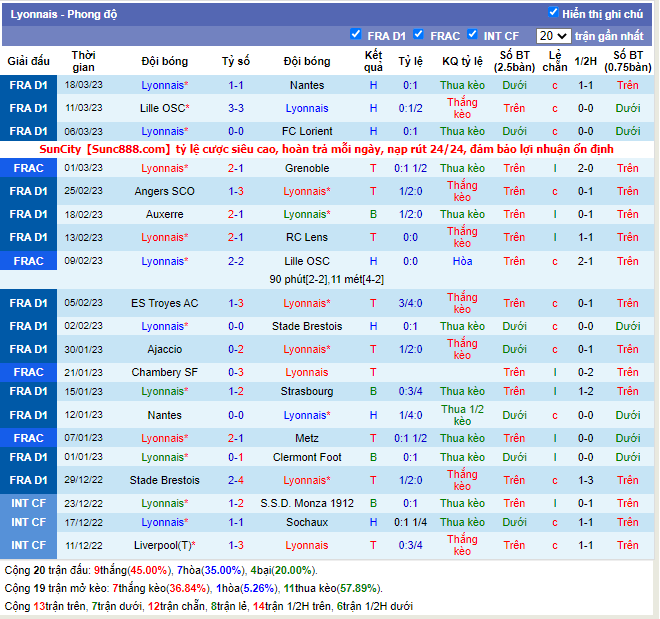Disable the INT CF filter checkbox
The width and height of the screenshot is (660, 619).
click(472, 35)
